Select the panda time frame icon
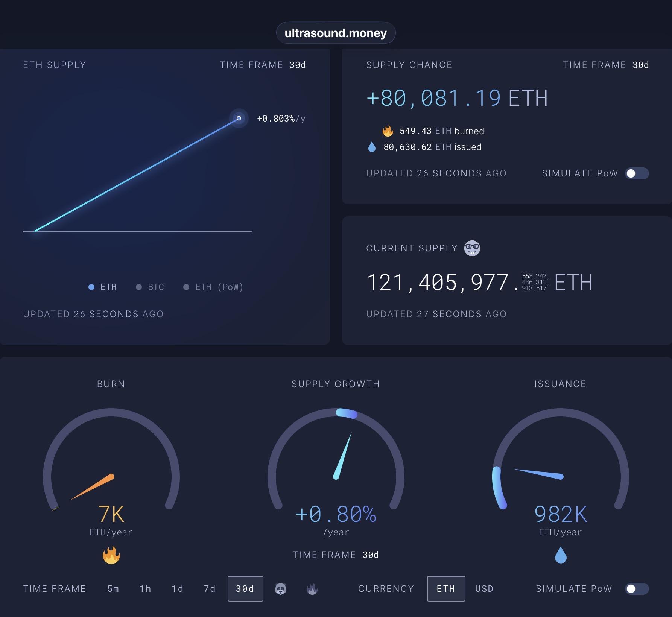This screenshot has height=617, width=672. [x=281, y=589]
